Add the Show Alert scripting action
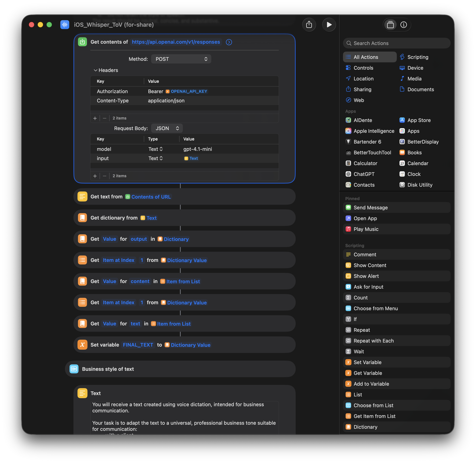 [397, 276]
